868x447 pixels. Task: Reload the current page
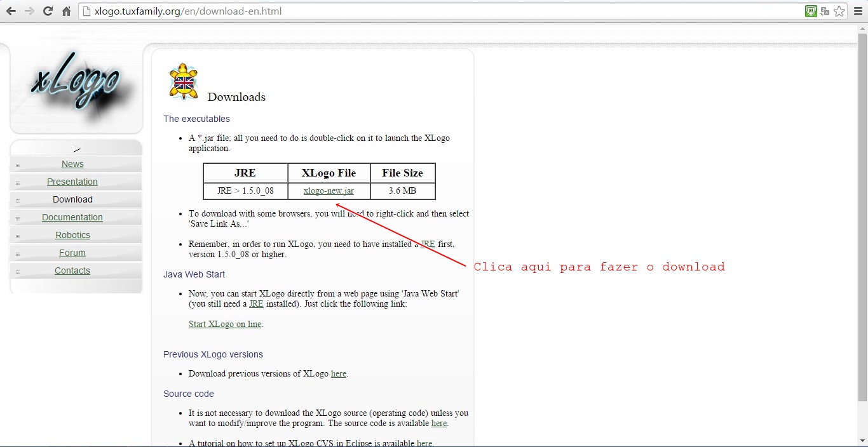[48, 11]
